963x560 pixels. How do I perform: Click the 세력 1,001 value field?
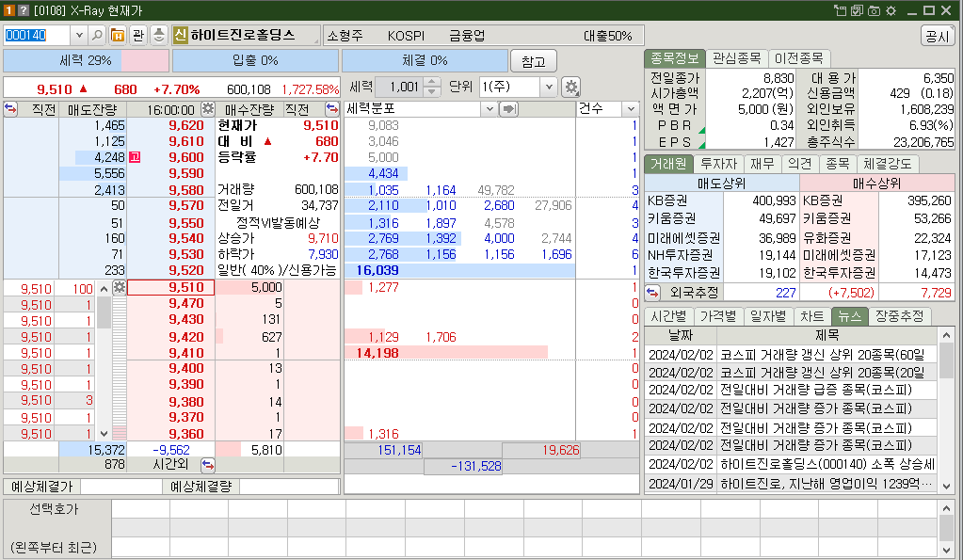[399, 88]
